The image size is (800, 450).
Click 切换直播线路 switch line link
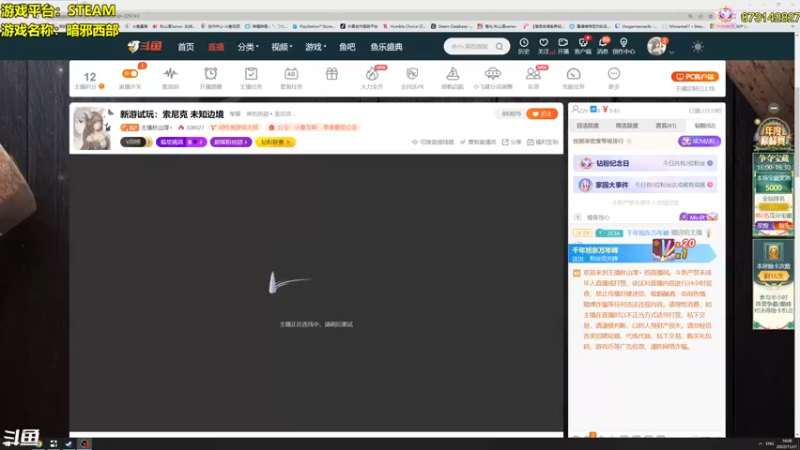point(433,142)
